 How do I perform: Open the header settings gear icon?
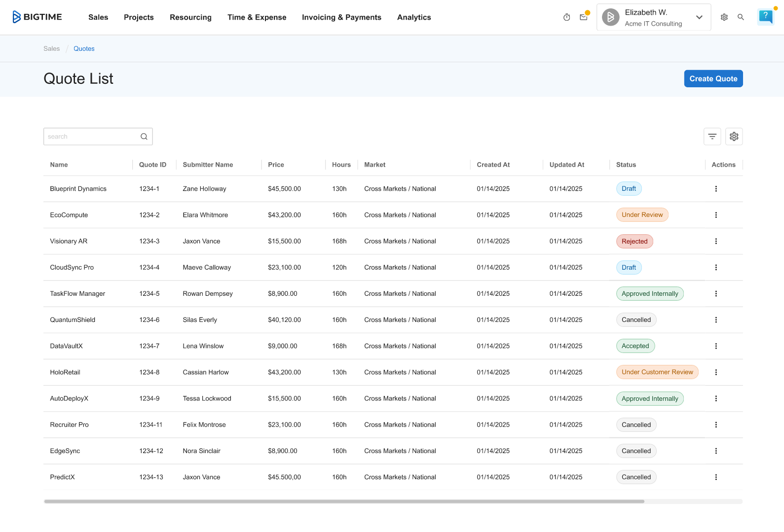pyautogui.click(x=724, y=17)
